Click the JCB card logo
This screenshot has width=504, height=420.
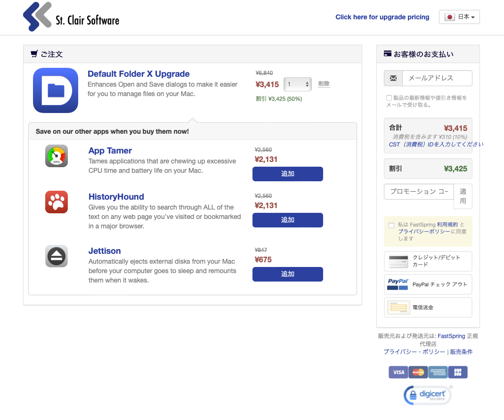(x=458, y=372)
